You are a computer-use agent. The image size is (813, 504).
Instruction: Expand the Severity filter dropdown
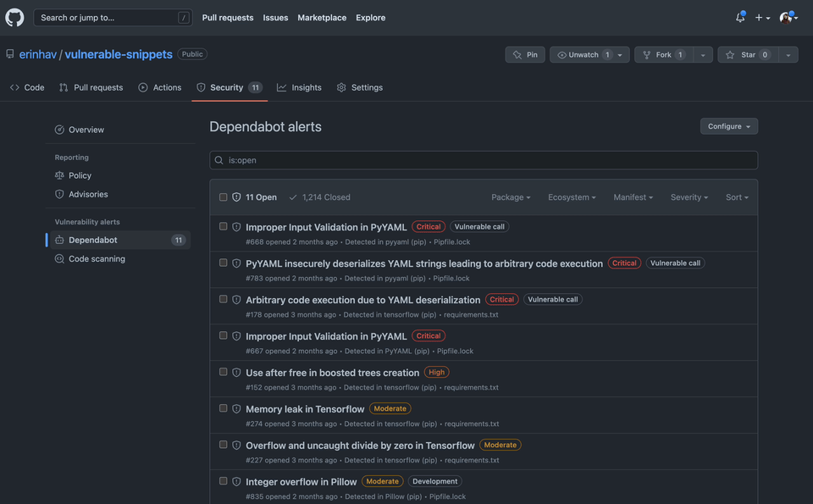(689, 197)
